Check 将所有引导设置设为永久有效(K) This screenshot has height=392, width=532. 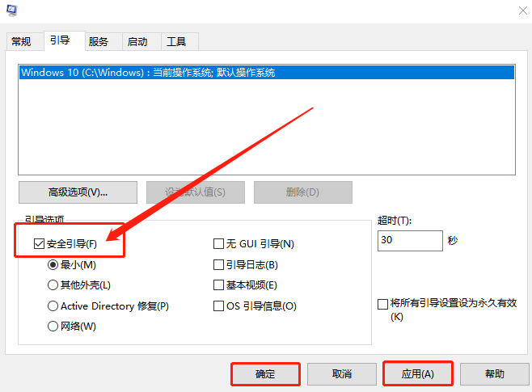pos(382,304)
